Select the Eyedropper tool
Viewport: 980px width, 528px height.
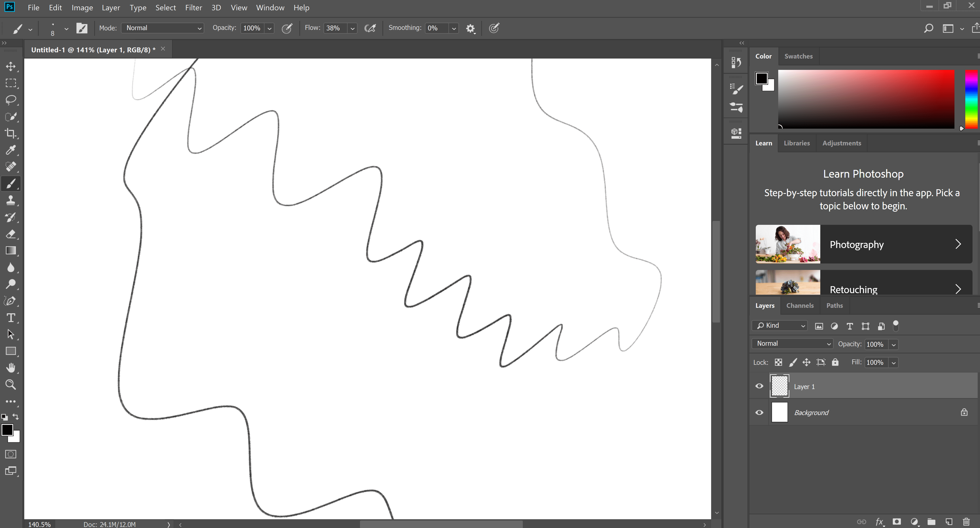tap(11, 150)
